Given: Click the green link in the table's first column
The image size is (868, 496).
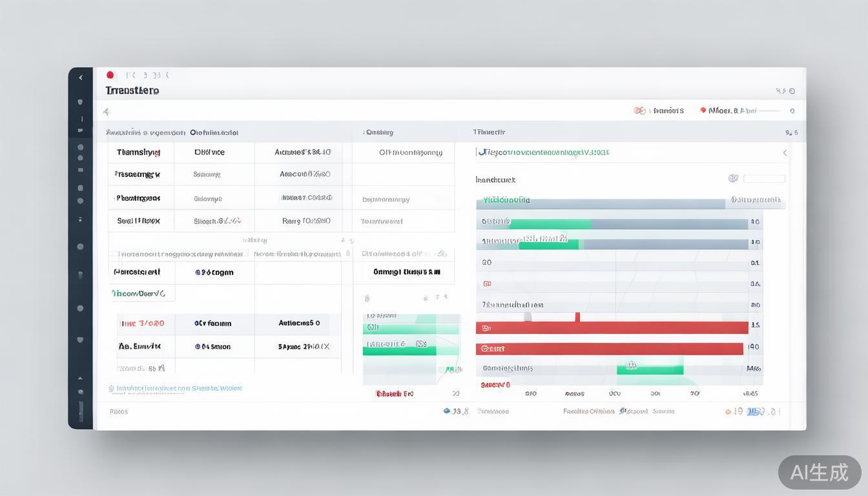Looking at the screenshot, I should 138,293.
